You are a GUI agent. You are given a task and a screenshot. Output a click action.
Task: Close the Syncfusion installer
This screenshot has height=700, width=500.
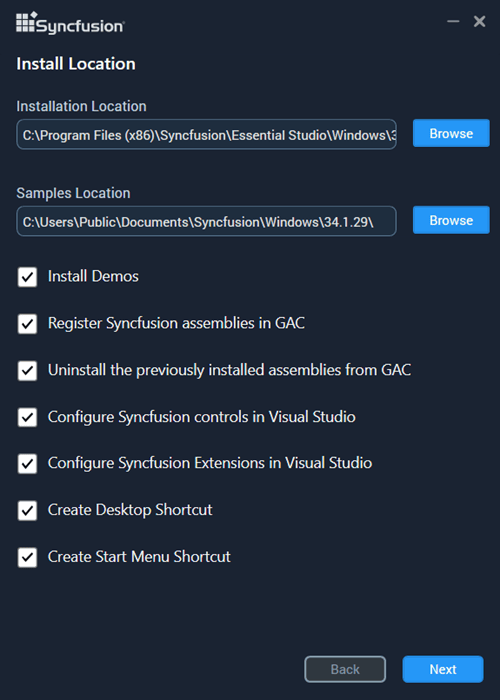click(479, 21)
